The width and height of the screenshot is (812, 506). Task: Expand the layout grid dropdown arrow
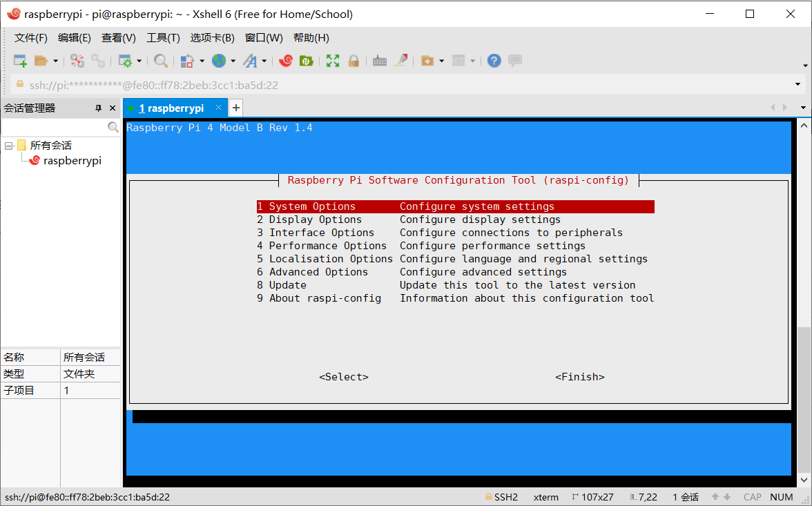pos(473,61)
